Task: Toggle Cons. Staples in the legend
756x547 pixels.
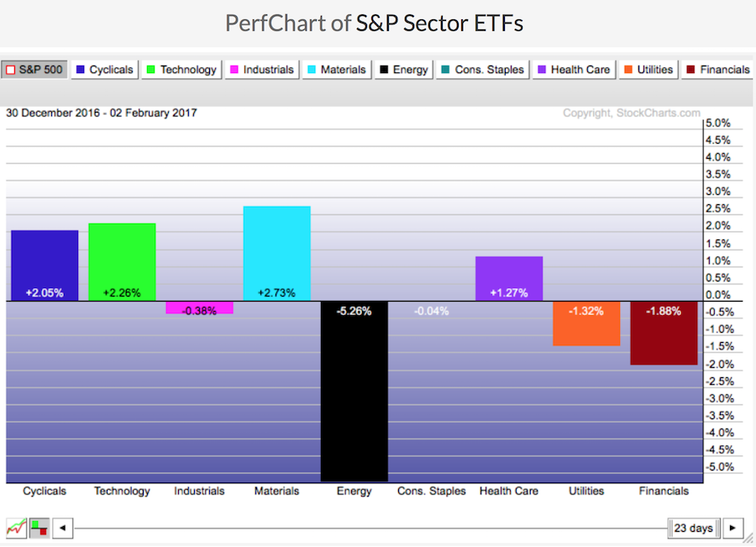Action: [x=481, y=70]
